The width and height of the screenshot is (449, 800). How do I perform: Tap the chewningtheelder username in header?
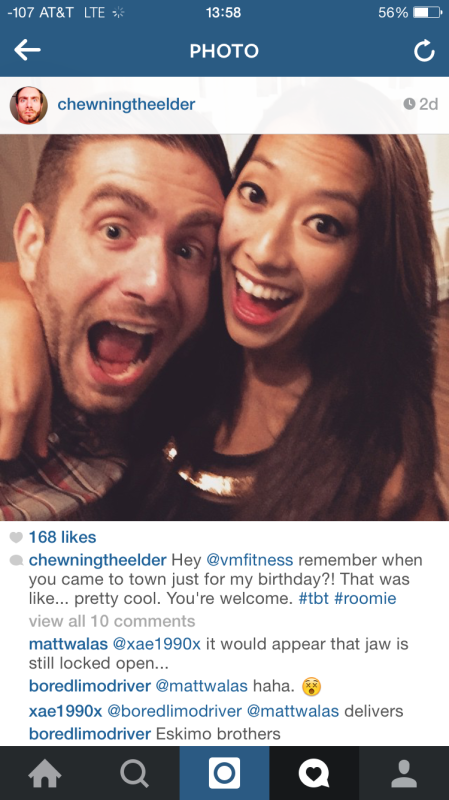[126, 104]
